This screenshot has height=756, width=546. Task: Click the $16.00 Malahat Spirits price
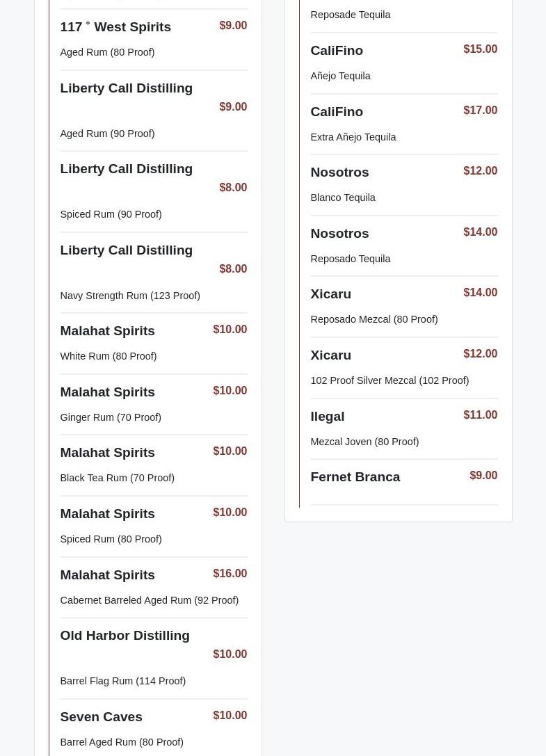pyautogui.click(x=230, y=574)
